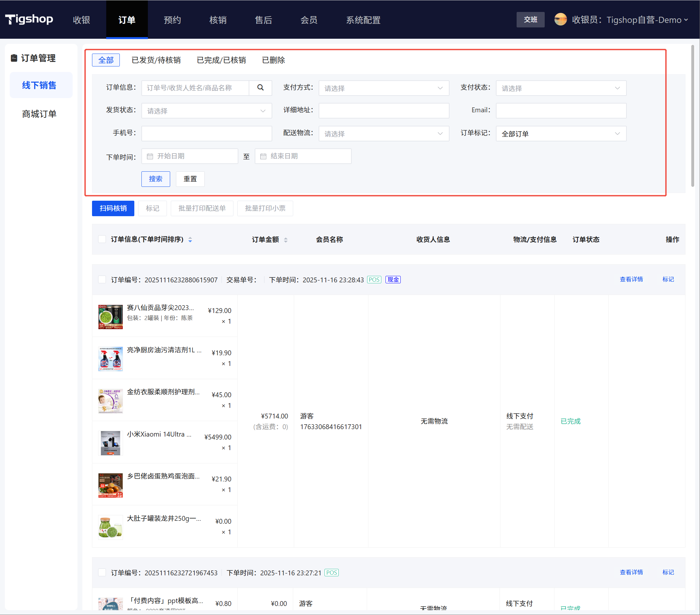Image resolution: width=700 pixels, height=615 pixels.
Task: Click the Tigshop logo
Action: (x=29, y=19)
